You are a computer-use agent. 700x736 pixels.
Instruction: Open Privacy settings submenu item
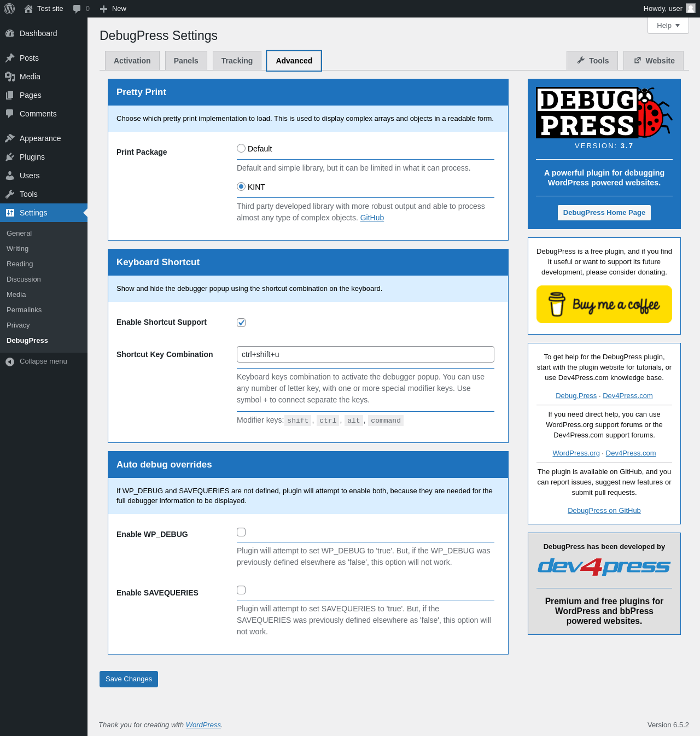coord(18,325)
